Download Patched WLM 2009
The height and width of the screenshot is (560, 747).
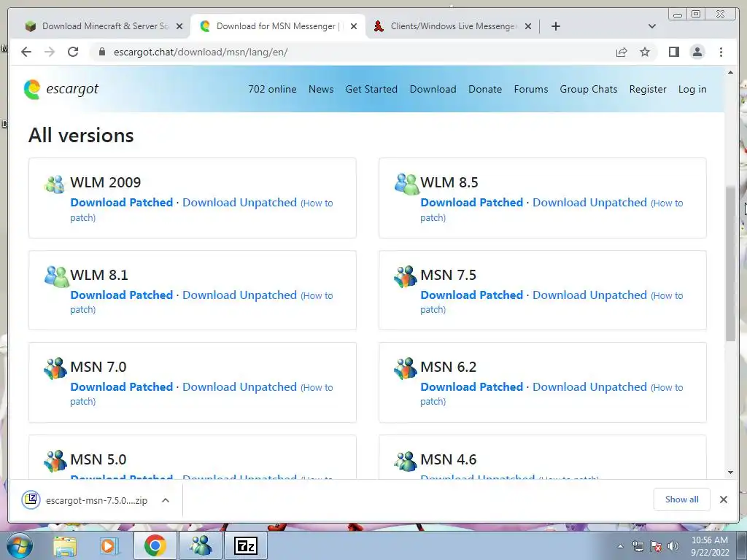click(122, 203)
